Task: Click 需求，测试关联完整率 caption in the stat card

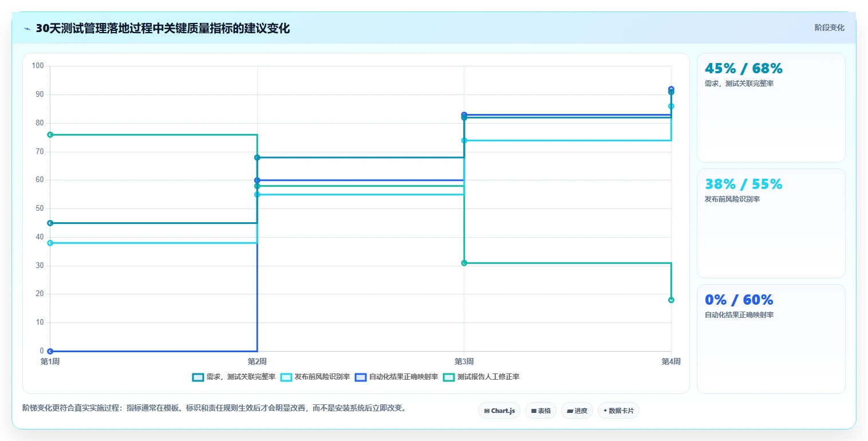Action: (x=739, y=84)
